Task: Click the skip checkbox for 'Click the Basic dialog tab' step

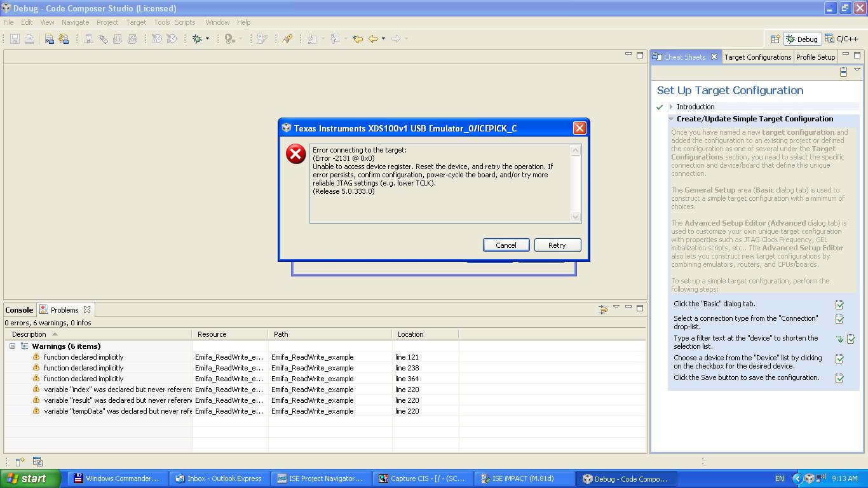Action: tap(840, 304)
